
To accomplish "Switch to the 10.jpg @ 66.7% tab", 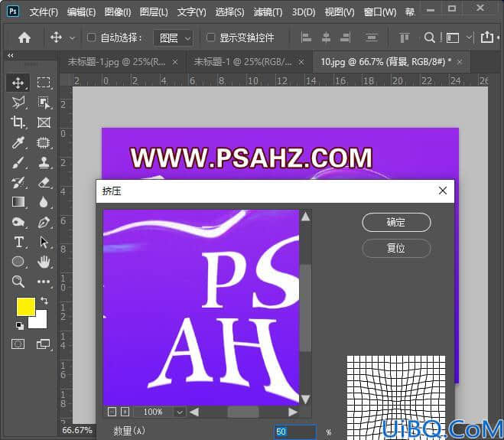I will [385, 62].
